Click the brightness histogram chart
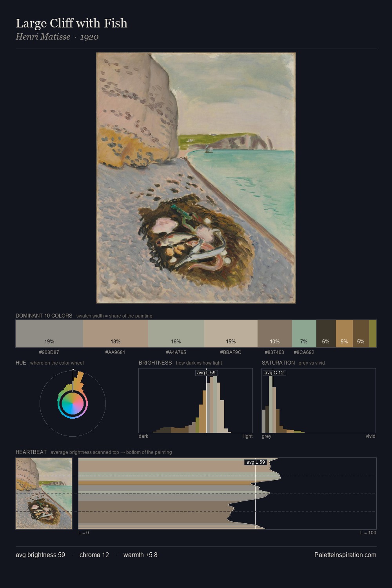The height and width of the screenshot is (588, 392). [196, 401]
